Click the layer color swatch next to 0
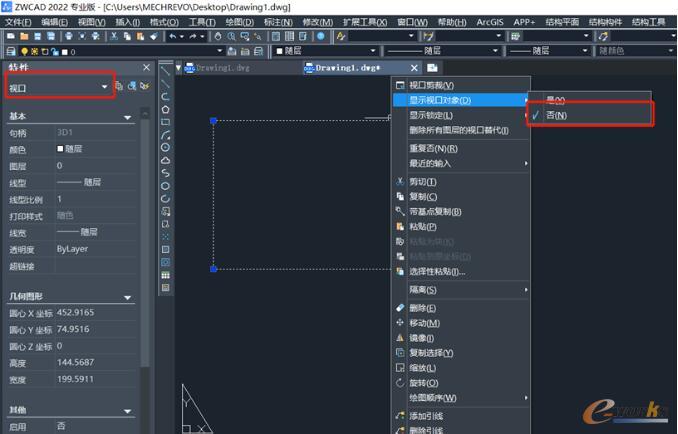 coord(65,52)
